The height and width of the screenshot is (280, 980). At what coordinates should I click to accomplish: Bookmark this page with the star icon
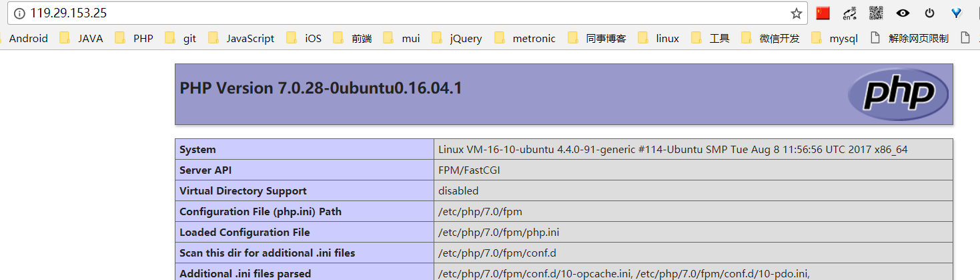pos(796,13)
